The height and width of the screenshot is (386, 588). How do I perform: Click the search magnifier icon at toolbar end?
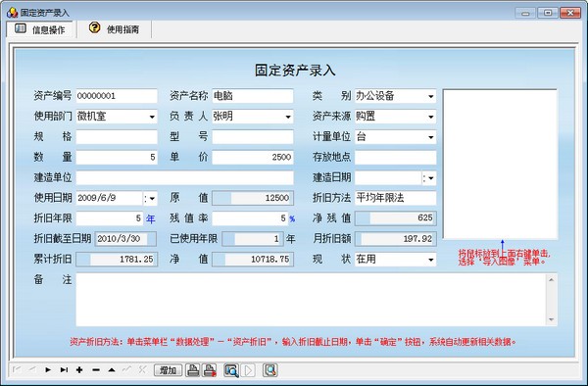point(270,370)
